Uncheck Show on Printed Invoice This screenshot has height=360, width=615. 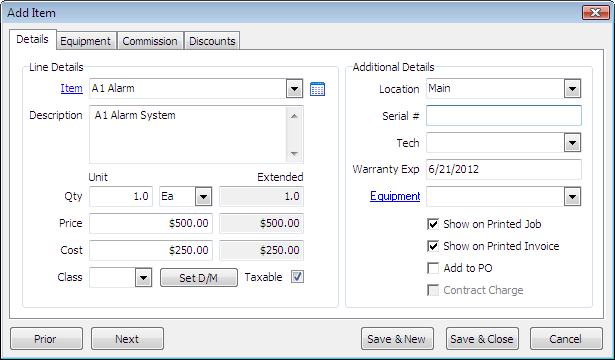coord(433,246)
